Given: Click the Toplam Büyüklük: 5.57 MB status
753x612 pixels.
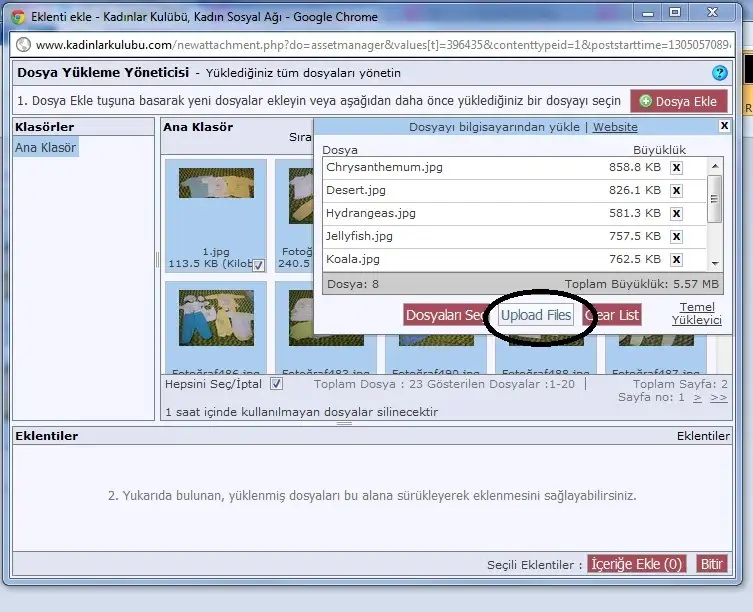Looking at the screenshot, I should [x=642, y=284].
